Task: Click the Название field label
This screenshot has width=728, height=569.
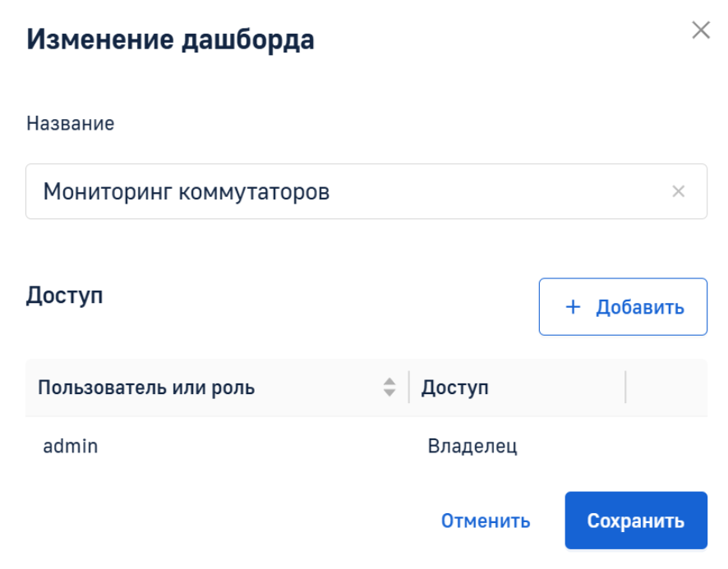Action: (70, 123)
